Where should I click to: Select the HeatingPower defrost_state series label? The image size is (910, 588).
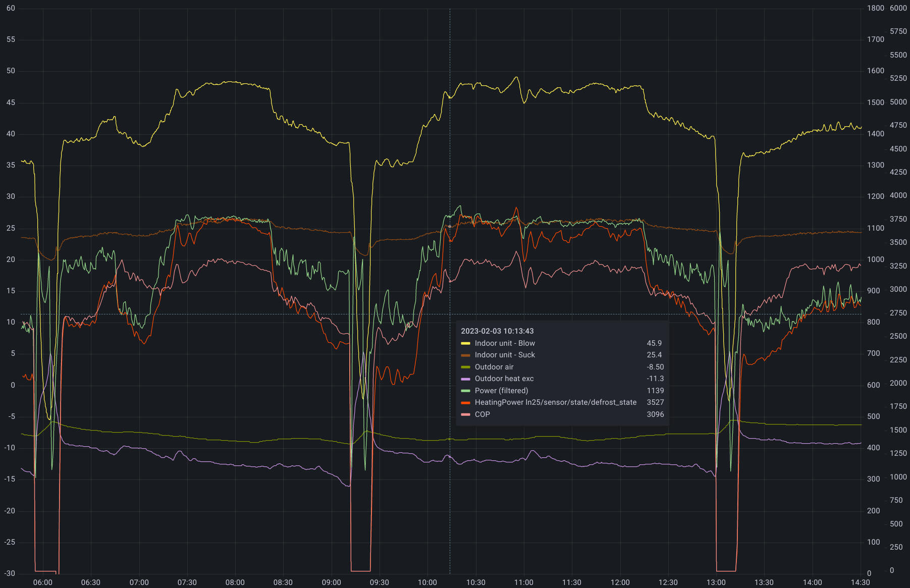[x=555, y=402]
